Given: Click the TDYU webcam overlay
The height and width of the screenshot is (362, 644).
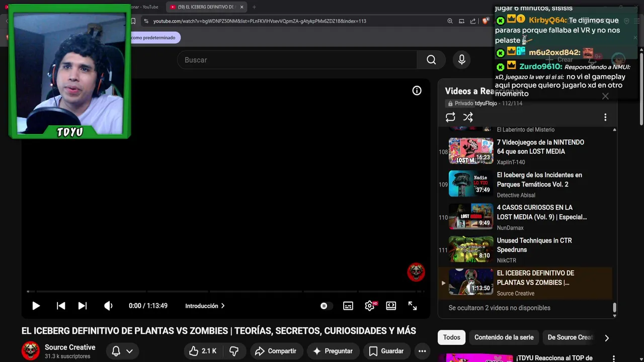Looking at the screenshot, I should [69, 71].
